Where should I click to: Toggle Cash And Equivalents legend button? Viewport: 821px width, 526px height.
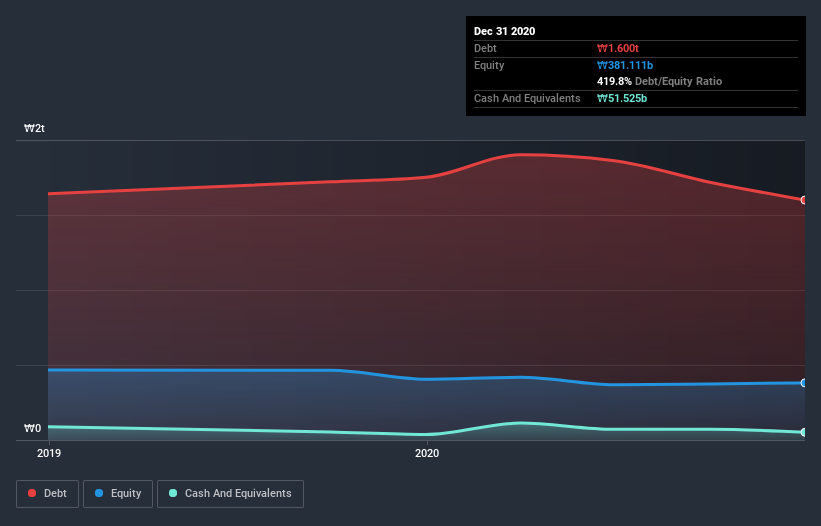point(230,494)
